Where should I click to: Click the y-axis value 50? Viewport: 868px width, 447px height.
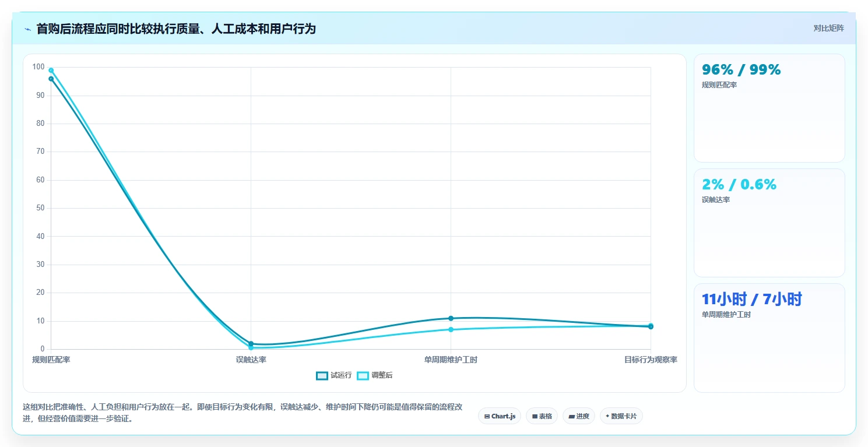click(40, 208)
